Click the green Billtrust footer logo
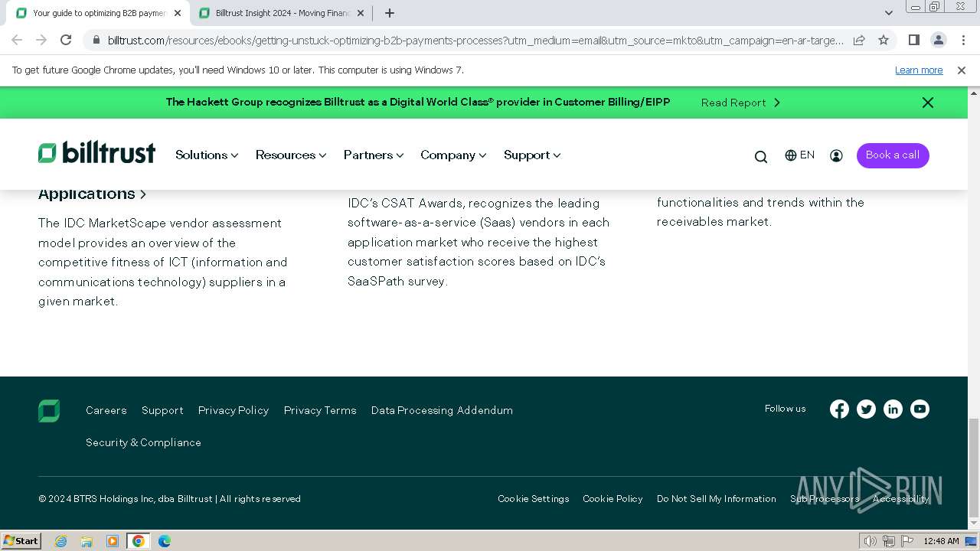 (49, 411)
